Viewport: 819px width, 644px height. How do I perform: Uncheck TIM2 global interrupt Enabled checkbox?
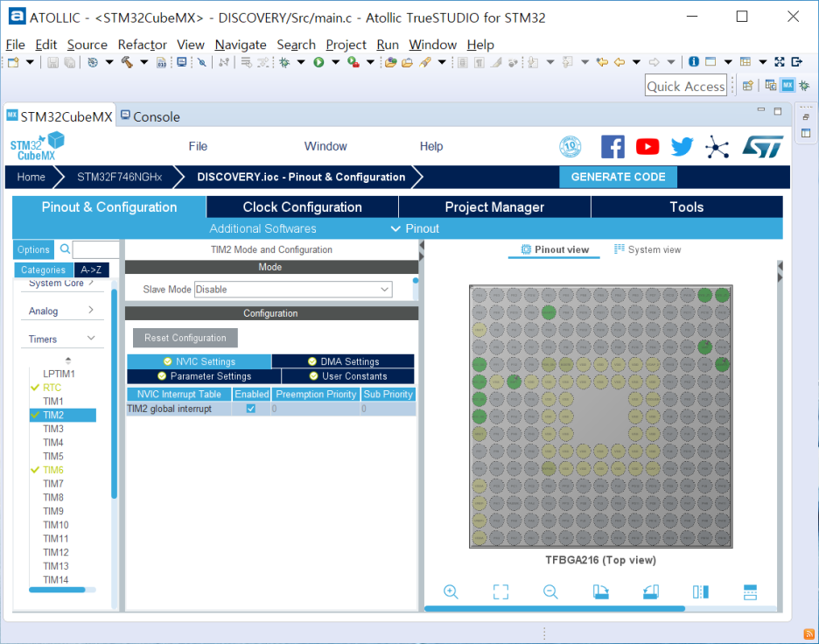coord(251,409)
